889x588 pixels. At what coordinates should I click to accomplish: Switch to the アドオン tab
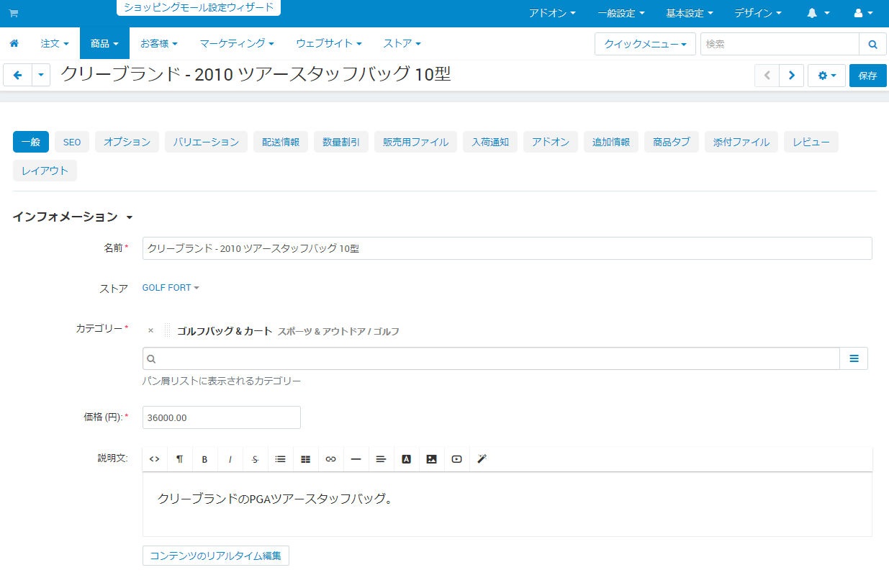(x=551, y=142)
